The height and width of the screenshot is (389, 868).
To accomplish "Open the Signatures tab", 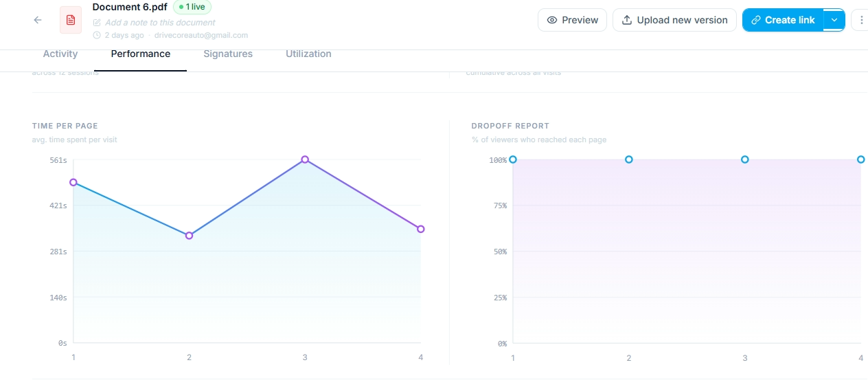I will click(228, 54).
